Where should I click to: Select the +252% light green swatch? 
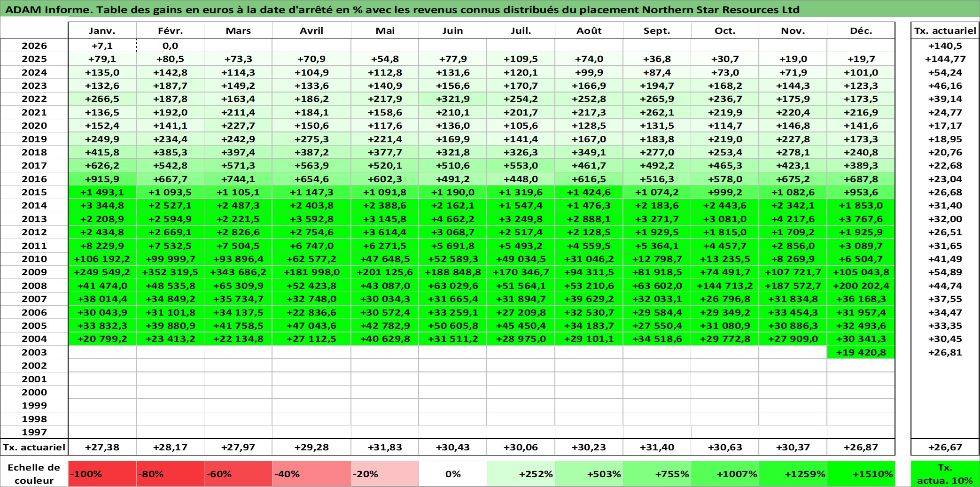click(521, 474)
